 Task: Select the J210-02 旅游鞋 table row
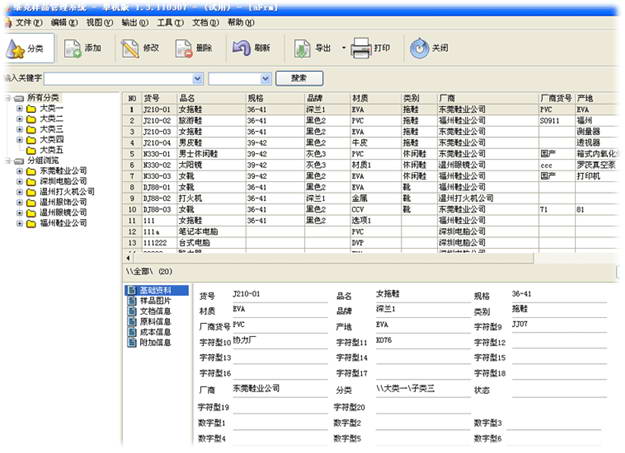(190, 120)
